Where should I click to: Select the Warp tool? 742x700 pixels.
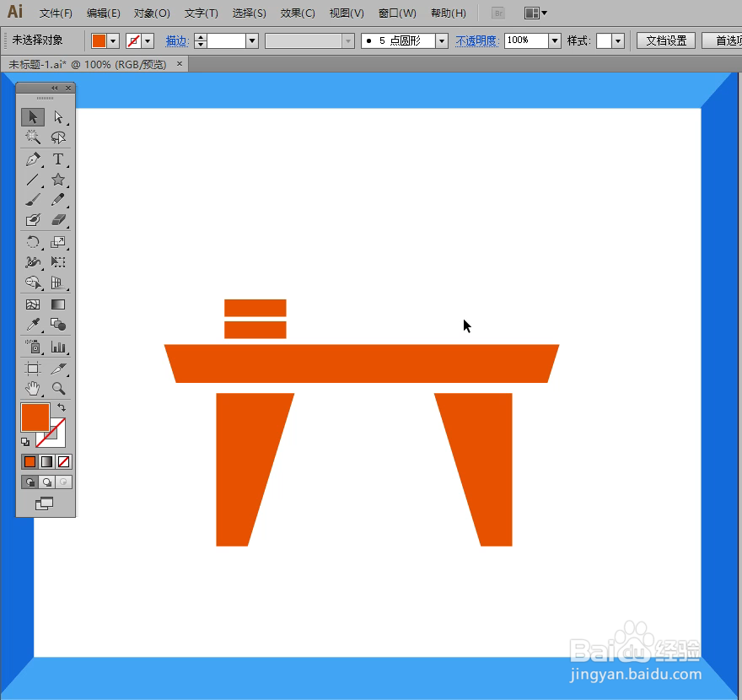[x=33, y=262]
